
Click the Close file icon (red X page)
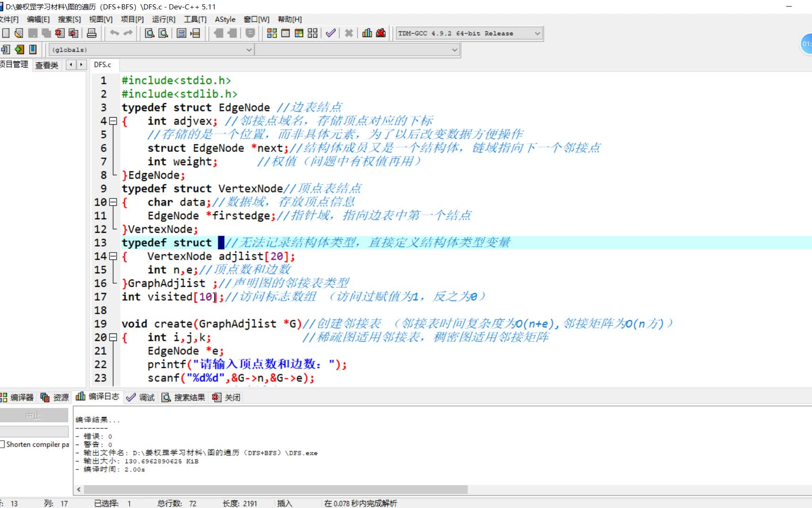[60, 33]
